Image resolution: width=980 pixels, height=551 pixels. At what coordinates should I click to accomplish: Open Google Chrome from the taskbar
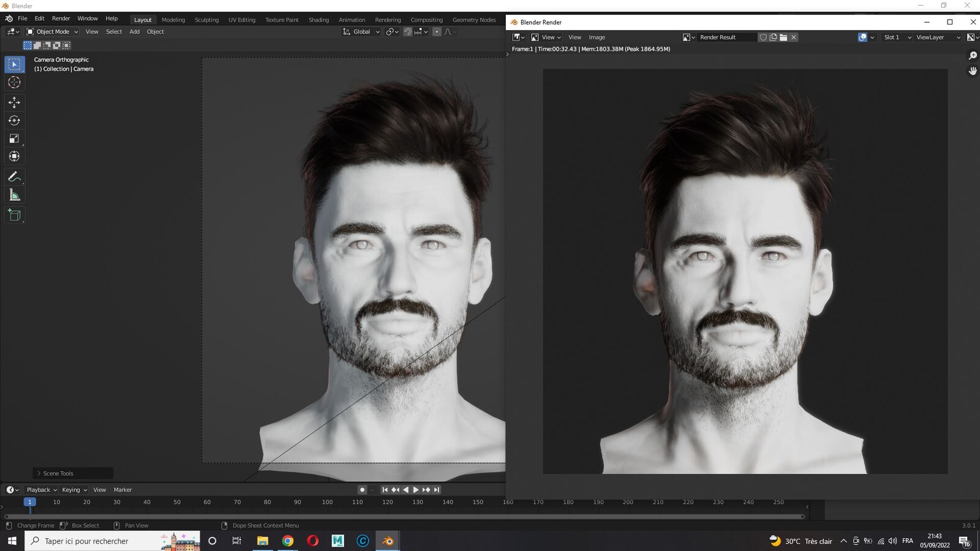(288, 541)
